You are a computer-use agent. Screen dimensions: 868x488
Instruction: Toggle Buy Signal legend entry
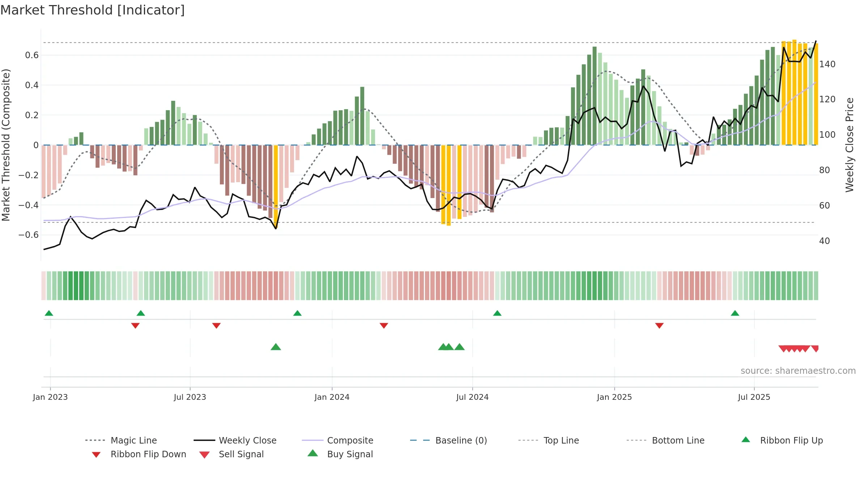[340, 454]
